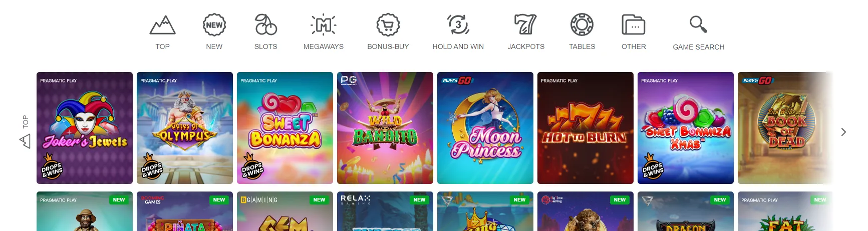Viewport: 868px width, 231px height.
Task: Launch the Joker's Jewels game
Action: click(x=85, y=128)
